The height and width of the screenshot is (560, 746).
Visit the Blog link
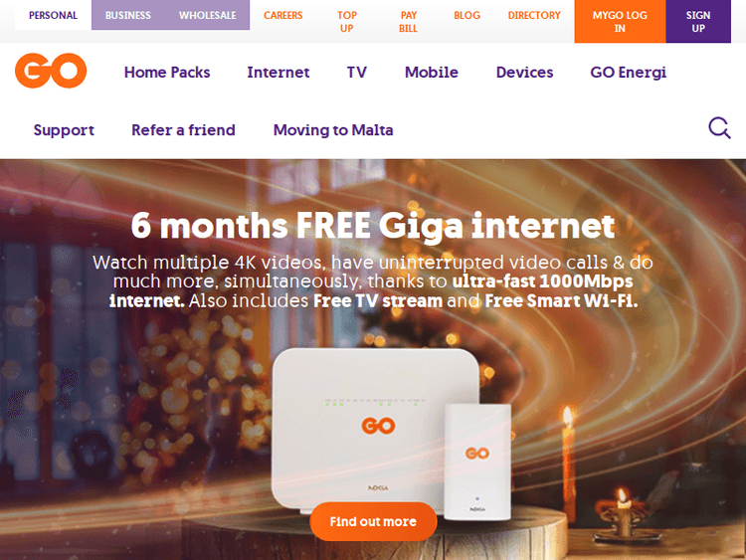(x=466, y=15)
